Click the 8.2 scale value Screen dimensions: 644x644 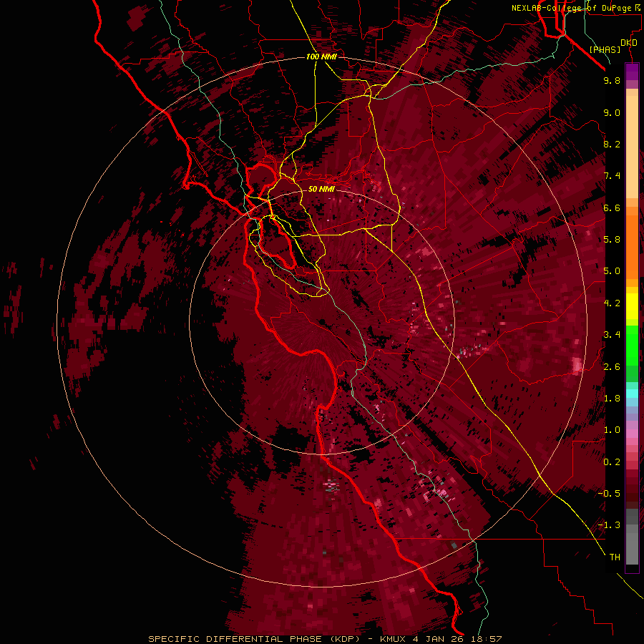click(x=612, y=144)
